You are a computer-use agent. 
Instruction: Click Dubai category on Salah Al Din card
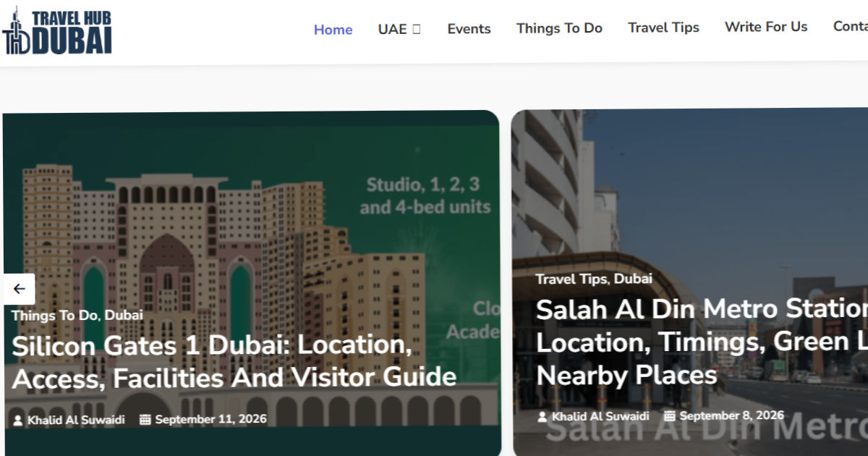633,279
